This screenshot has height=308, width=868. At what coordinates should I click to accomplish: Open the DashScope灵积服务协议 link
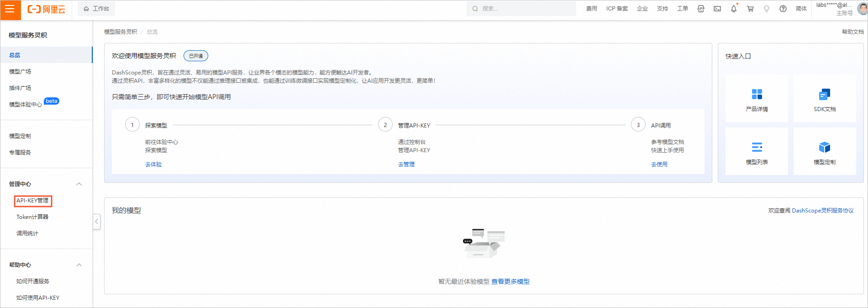point(823,211)
